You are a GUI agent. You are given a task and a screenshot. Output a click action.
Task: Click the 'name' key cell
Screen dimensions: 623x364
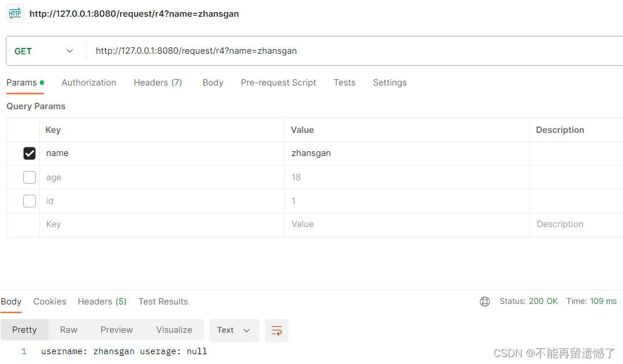[x=162, y=153]
